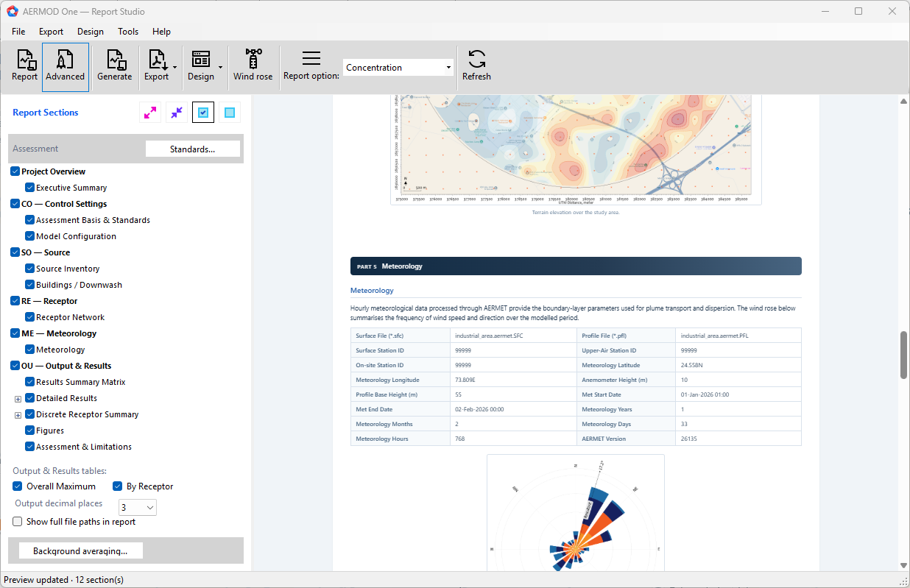Uncheck all sections icon button
The image size is (910, 588).
(230, 113)
